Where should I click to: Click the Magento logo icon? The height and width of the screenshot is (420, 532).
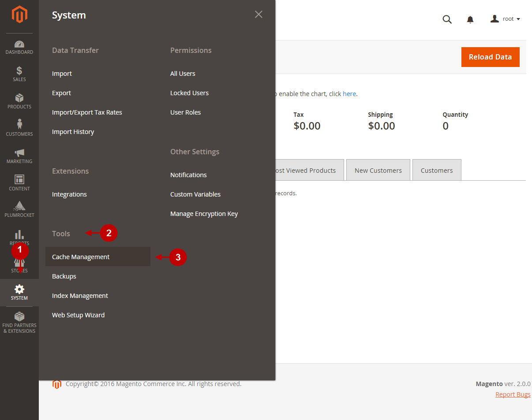(x=19, y=15)
